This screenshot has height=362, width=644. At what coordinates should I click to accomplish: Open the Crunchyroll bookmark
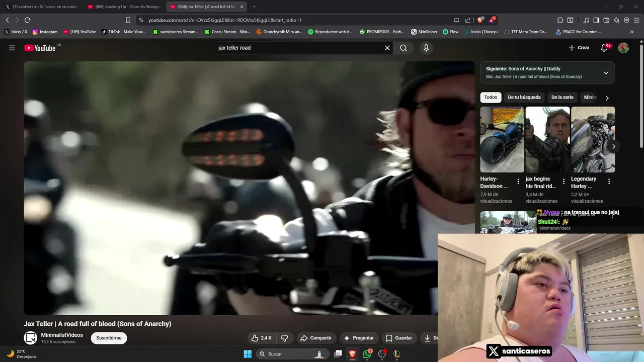[x=279, y=32]
